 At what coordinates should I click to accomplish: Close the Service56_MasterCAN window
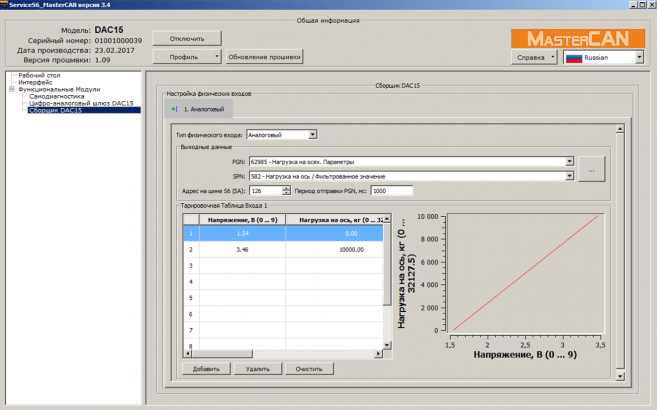[652, 5]
